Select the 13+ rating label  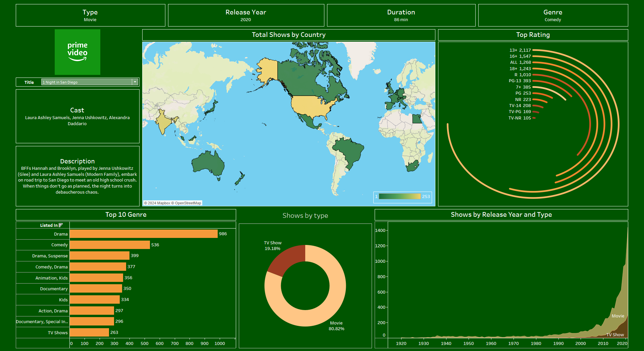513,50
